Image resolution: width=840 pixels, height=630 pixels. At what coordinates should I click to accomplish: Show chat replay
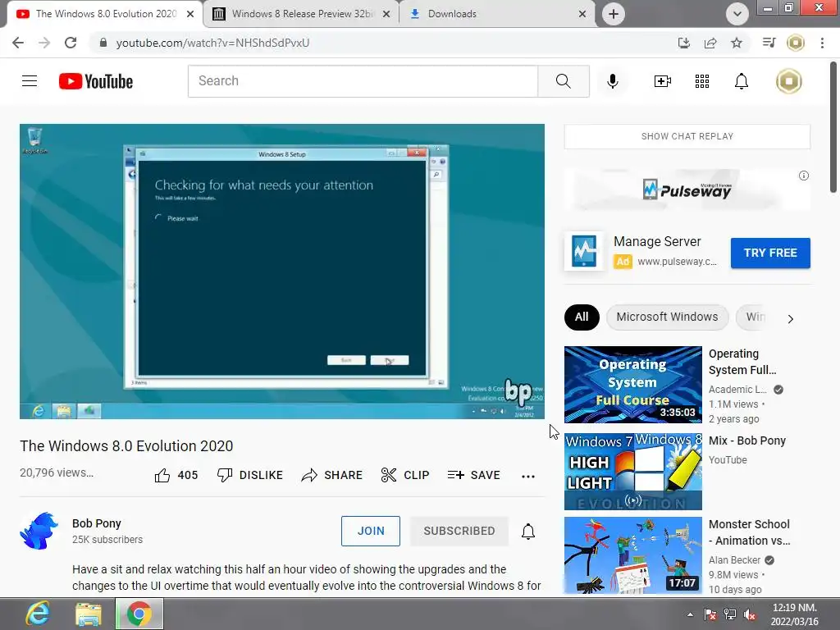click(687, 137)
